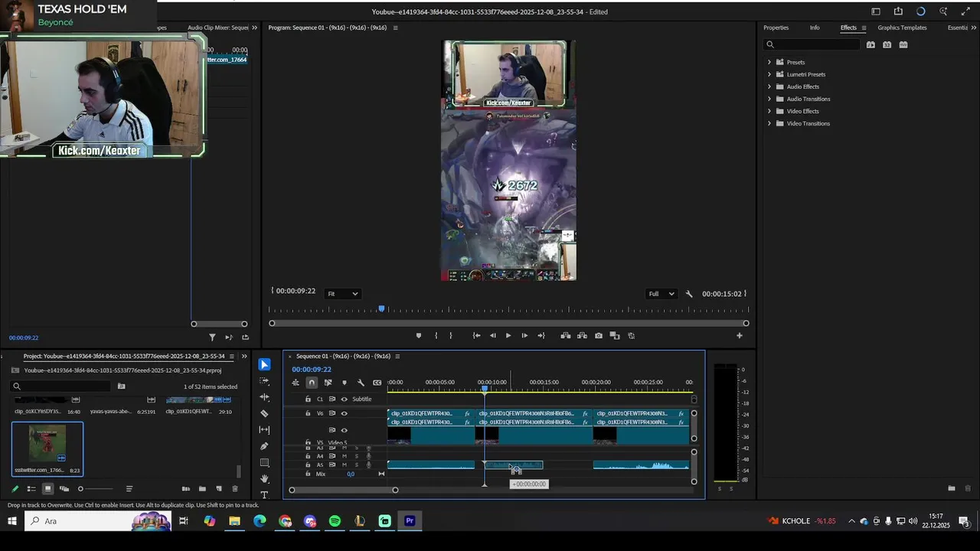Select the Slip tool
Viewport: 980px width, 551px height.
264,430
